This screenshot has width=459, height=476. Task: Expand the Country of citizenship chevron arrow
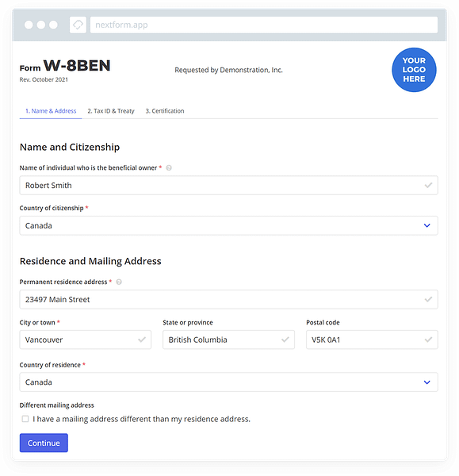426,225
